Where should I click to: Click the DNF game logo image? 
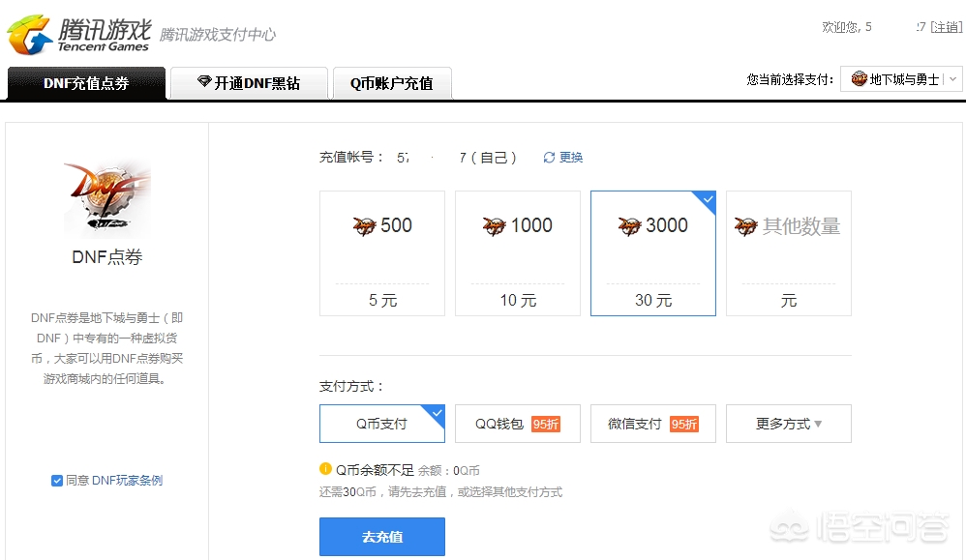[107, 197]
